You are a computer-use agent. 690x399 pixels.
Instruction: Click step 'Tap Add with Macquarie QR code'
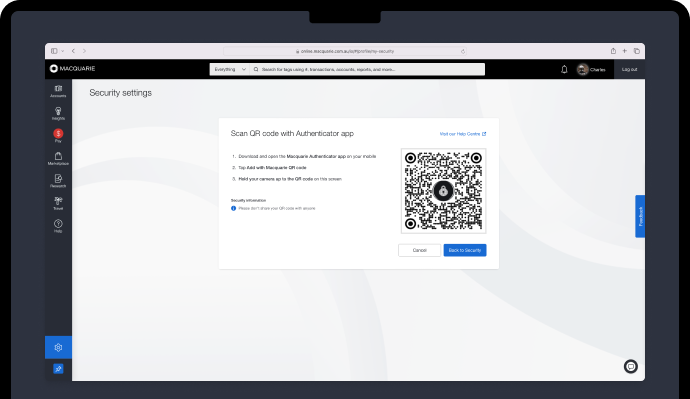click(x=272, y=168)
